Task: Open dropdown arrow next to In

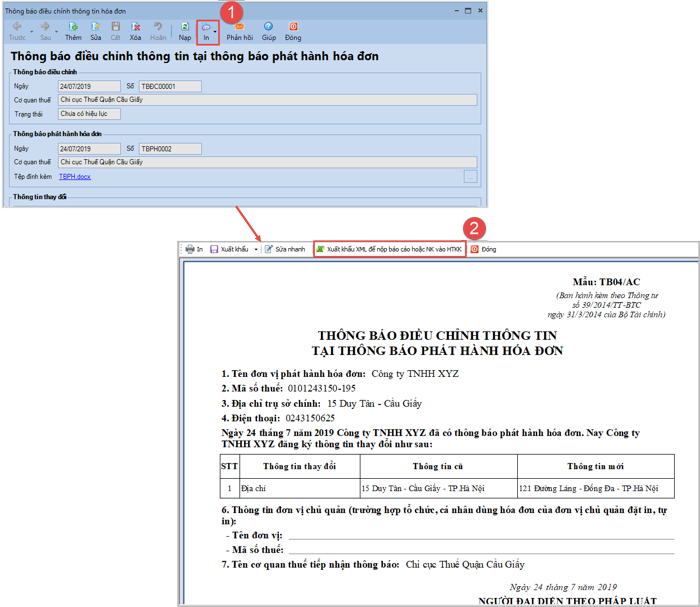Action: coord(215,32)
